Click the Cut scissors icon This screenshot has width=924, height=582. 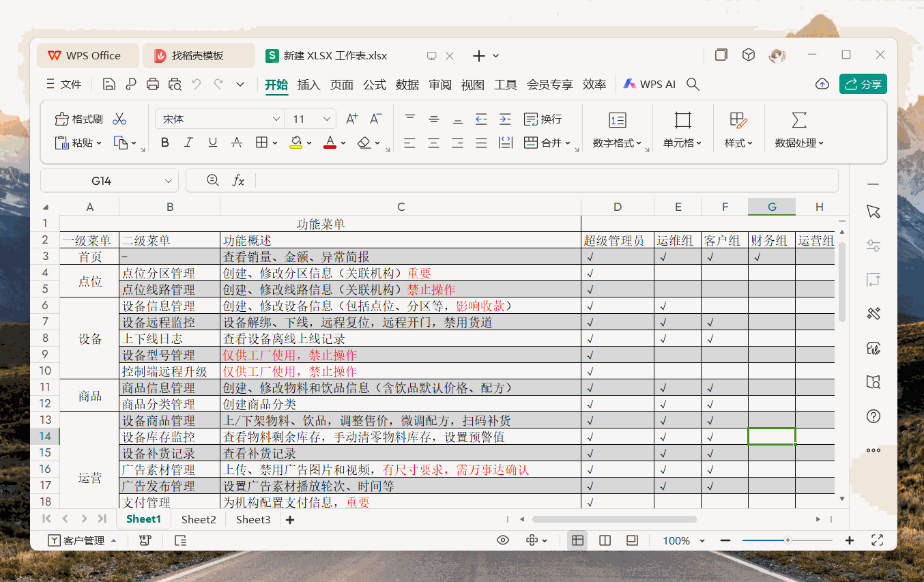[119, 119]
